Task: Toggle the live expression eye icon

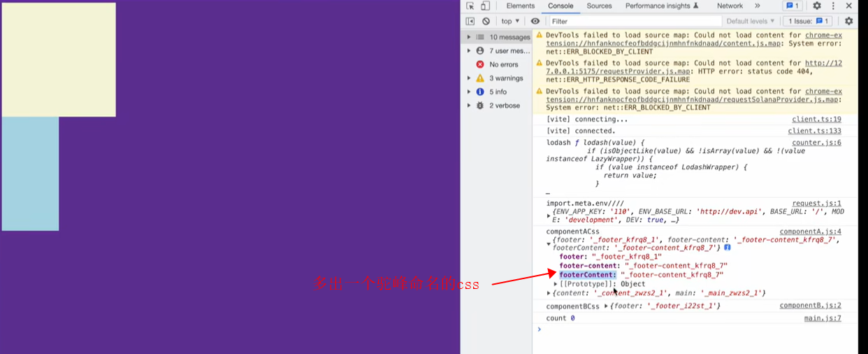Action: pyautogui.click(x=535, y=21)
